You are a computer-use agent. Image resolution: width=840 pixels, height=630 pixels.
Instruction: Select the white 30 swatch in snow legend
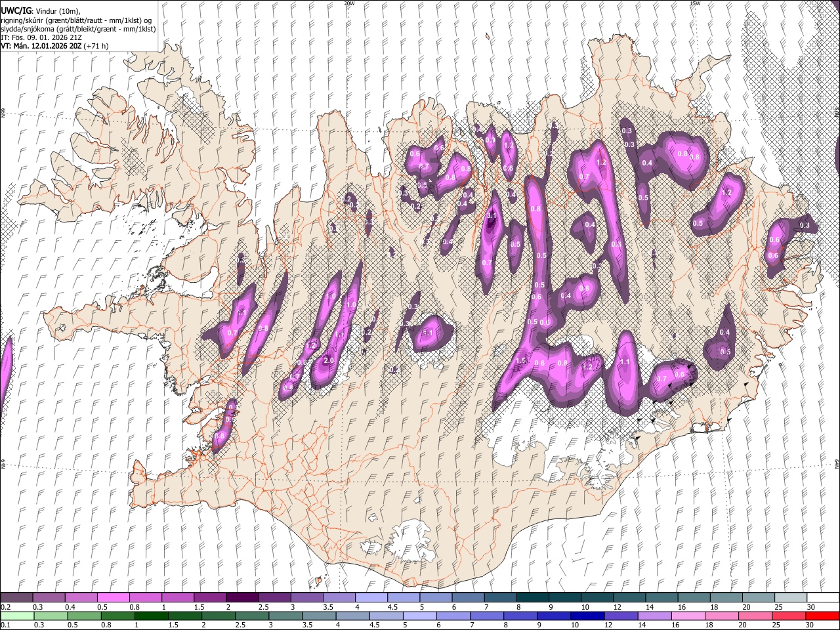coord(823,597)
